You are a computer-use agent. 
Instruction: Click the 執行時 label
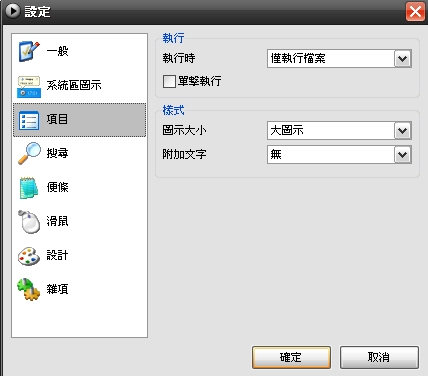(x=179, y=59)
